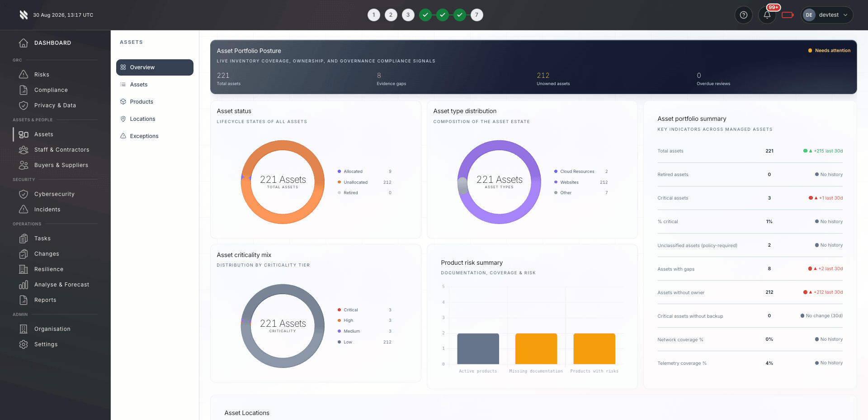868x420 pixels.
Task: Click the Assets without owner row
Action: click(x=750, y=292)
